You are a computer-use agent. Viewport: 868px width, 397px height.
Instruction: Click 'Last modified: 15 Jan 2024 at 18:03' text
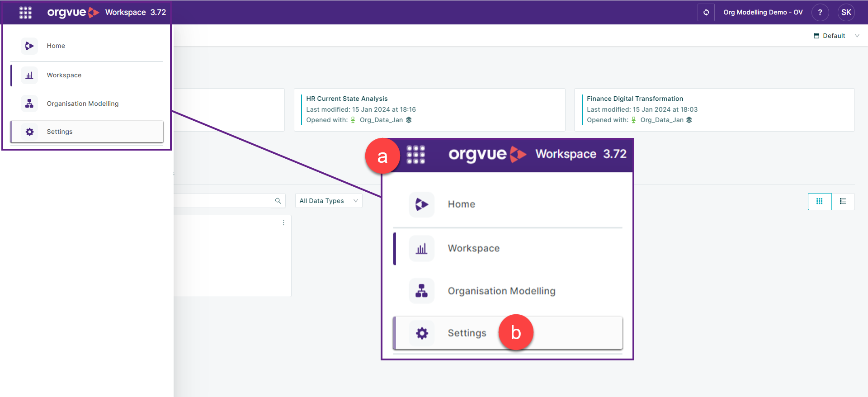point(642,109)
